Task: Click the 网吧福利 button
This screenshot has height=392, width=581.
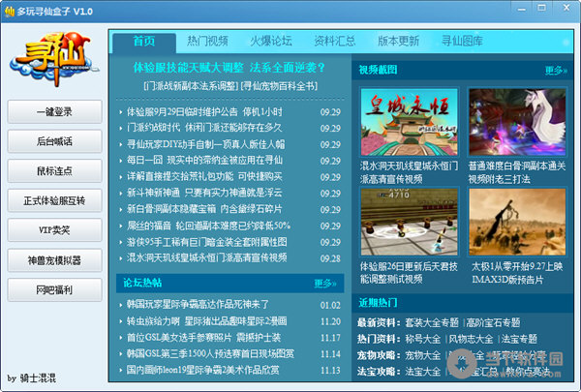Action: tap(54, 289)
